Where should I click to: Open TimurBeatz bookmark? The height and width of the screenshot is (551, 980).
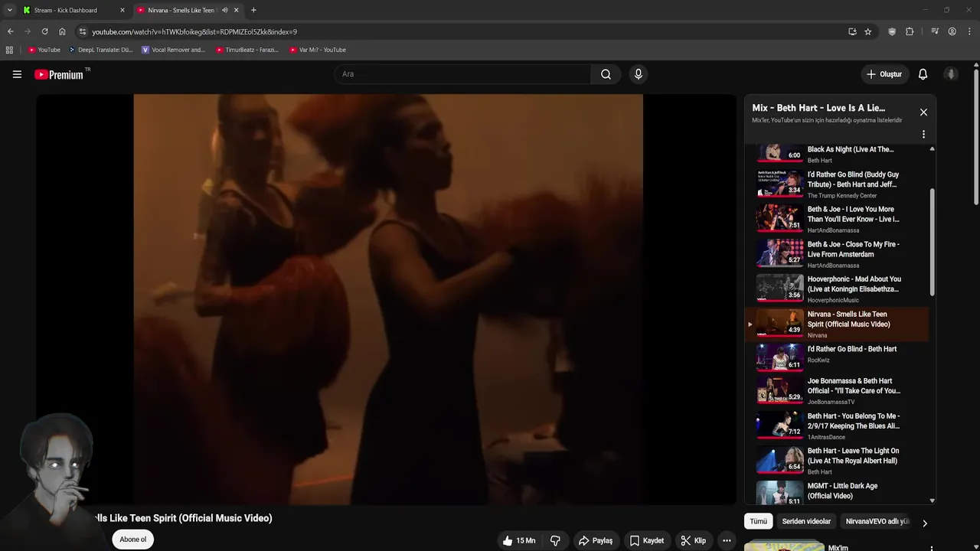point(247,50)
